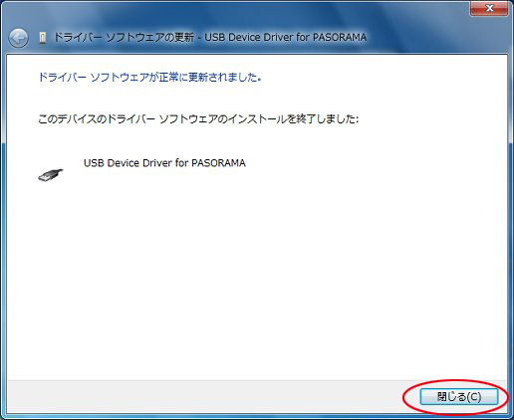Click the blank white area below the USB icon

click(x=257, y=282)
